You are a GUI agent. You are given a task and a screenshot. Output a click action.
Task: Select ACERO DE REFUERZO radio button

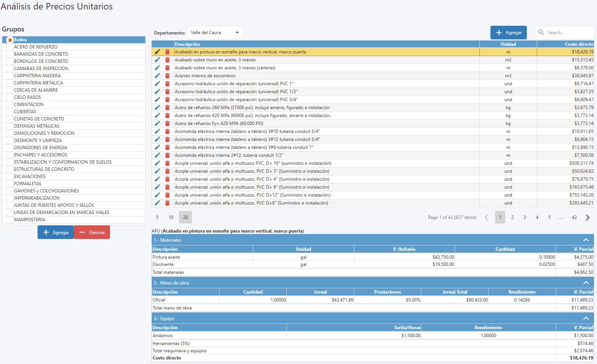point(10,47)
